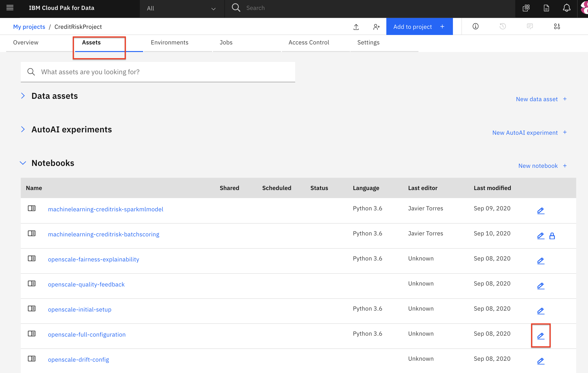This screenshot has height=373, width=588.
Task: Click the add collaborator icon in toolbar
Action: coord(376,27)
